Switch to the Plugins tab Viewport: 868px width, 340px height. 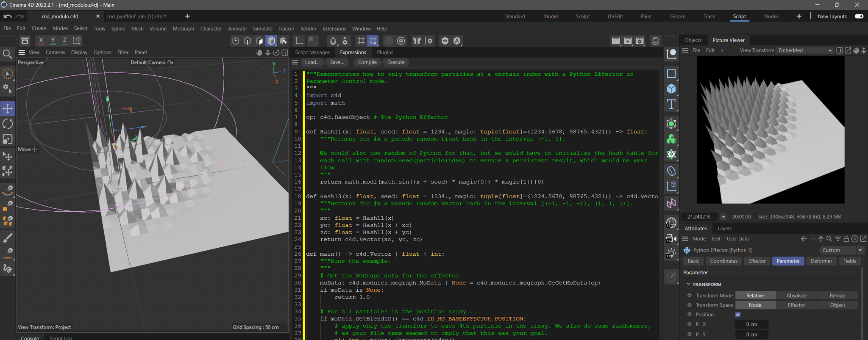[385, 53]
